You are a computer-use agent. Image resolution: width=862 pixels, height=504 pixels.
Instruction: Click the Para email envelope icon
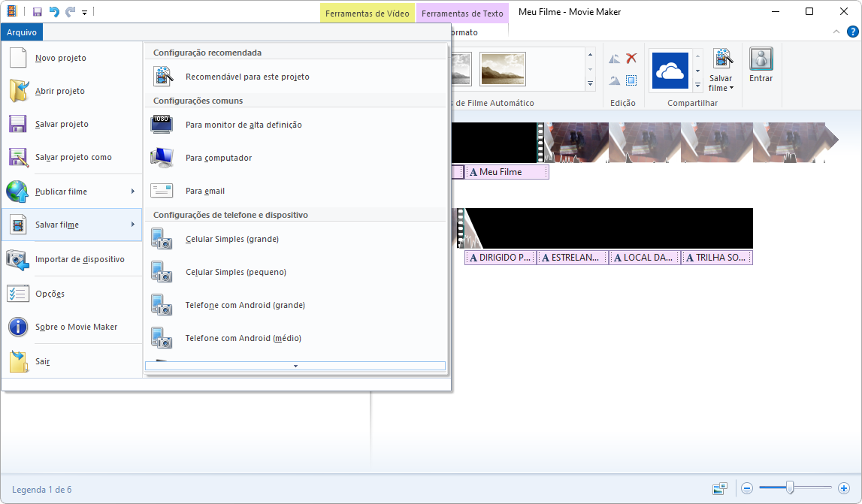pos(162,191)
